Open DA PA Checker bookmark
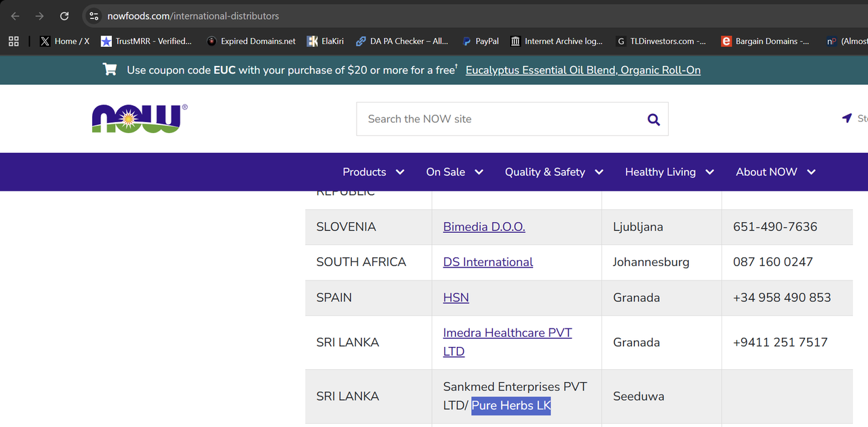The width and height of the screenshot is (868, 427). 402,41
